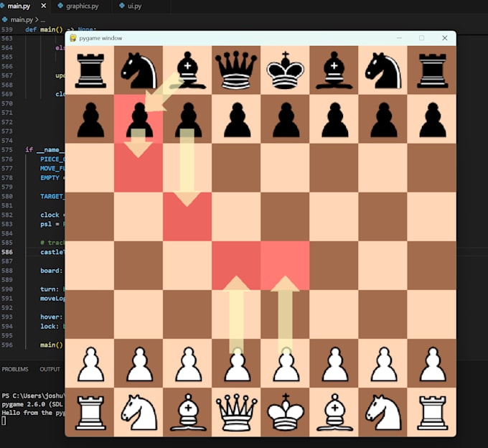Select the black rook on h8

432,70
